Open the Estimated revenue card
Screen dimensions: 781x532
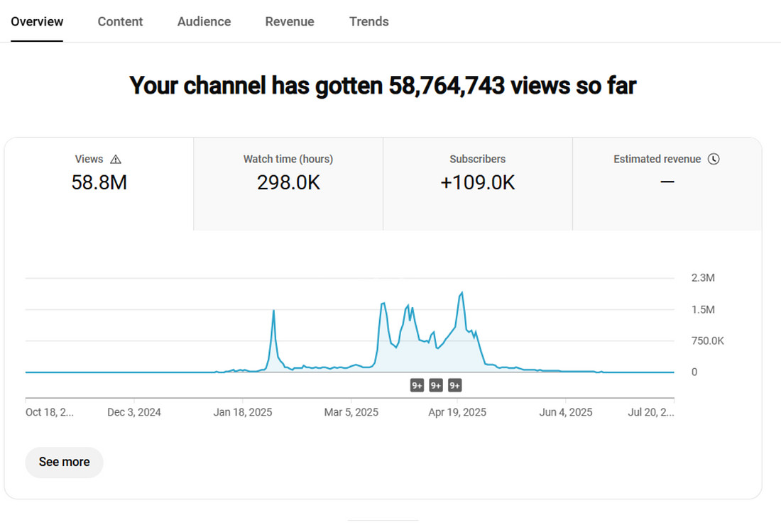click(x=667, y=184)
